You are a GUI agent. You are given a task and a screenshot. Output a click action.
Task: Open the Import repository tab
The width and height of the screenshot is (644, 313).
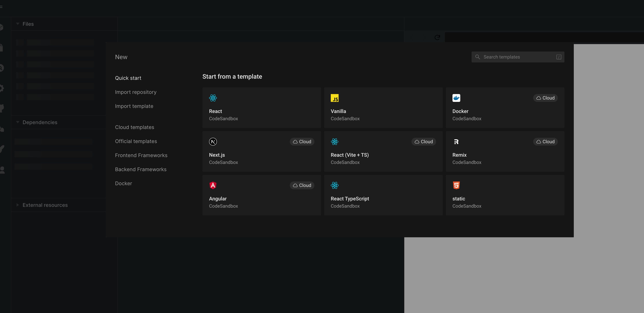(x=136, y=92)
